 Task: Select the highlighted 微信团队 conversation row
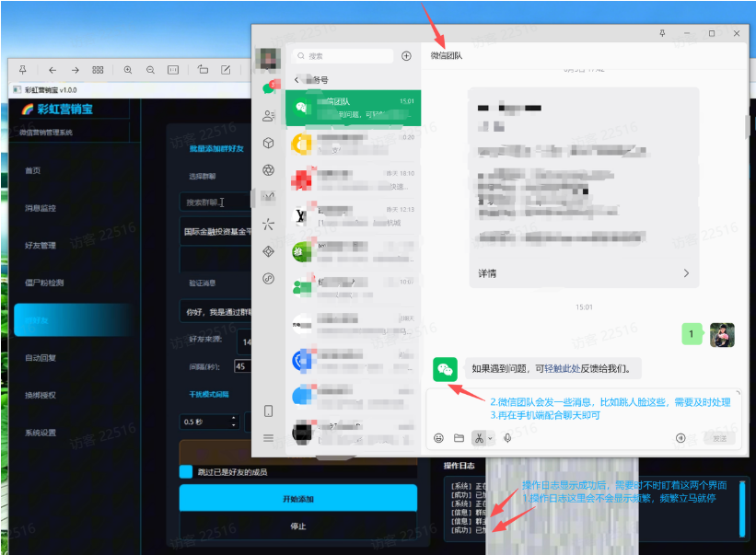pyautogui.click(x=353, y=108)
